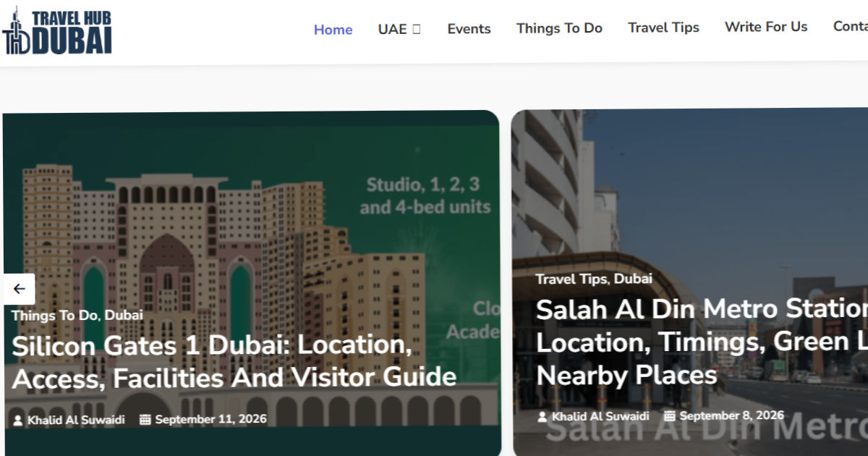Screen dimensions: 868x456
Task: Click Things To Do category on Silicon Gates card
Action: coord(55,315)
